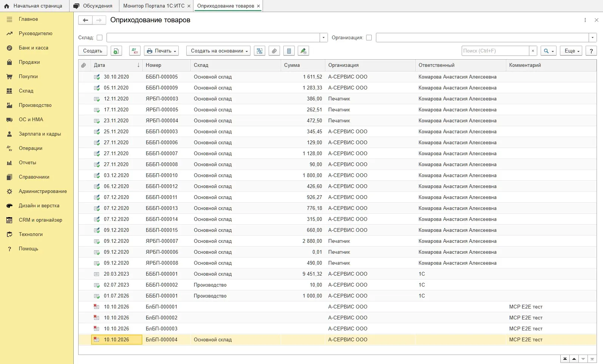Clear the search field with the x
Image resolution: width=603 pixels, height=364 pixels.
tap(533, 51)
